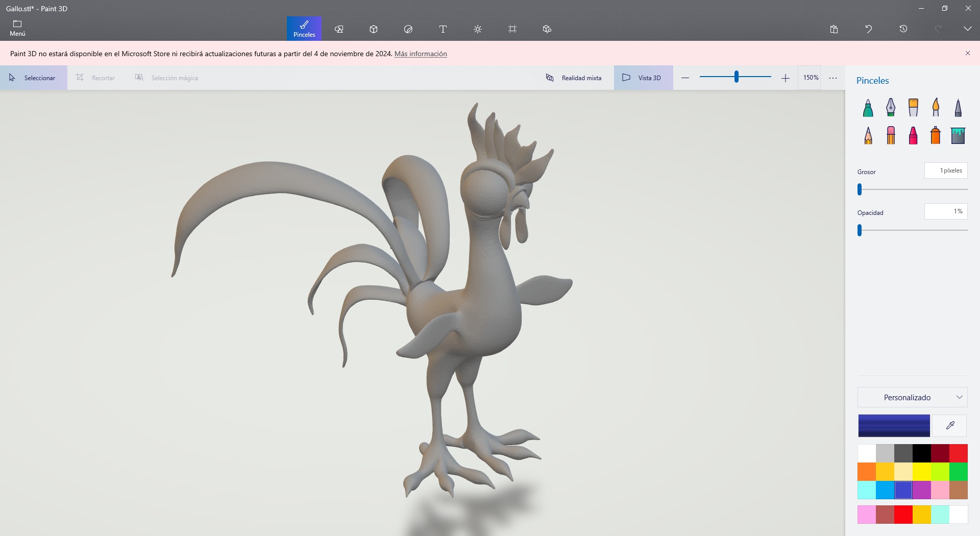Open the Text tool tab
Screen dimensions: 980x536
pos(443,29)
